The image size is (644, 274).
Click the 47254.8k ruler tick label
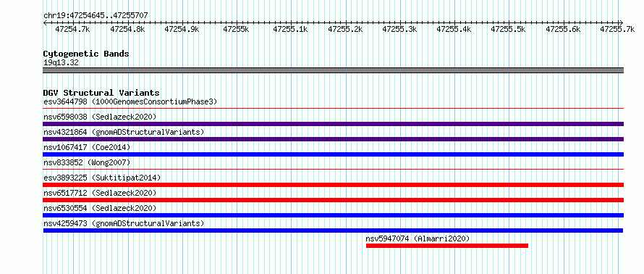(x=127, y=29)
